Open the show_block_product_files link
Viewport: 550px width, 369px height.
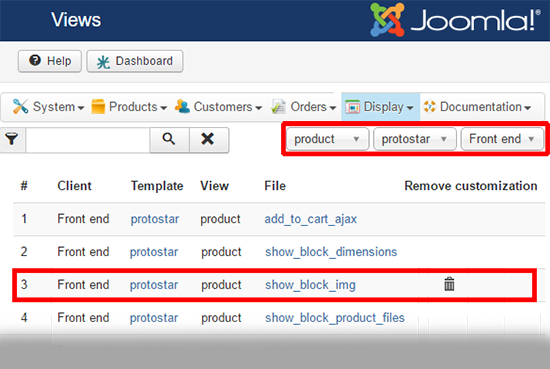(335, 318)
